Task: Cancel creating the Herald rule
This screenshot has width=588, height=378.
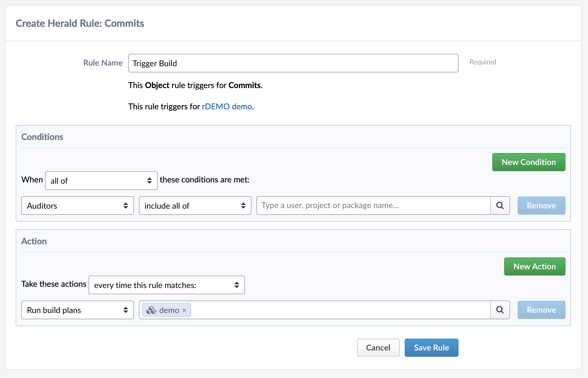Action: point(378,347)
